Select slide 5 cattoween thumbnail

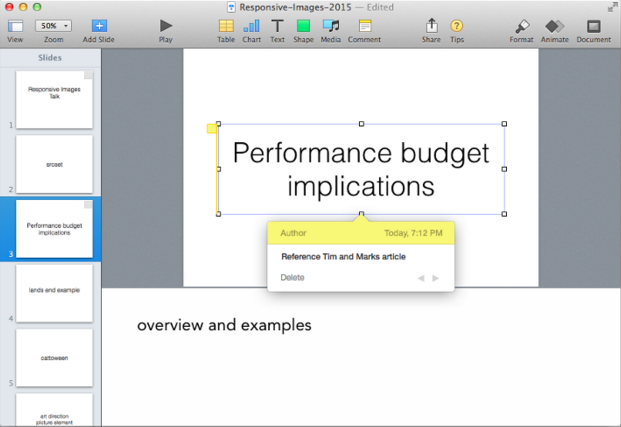54,358
